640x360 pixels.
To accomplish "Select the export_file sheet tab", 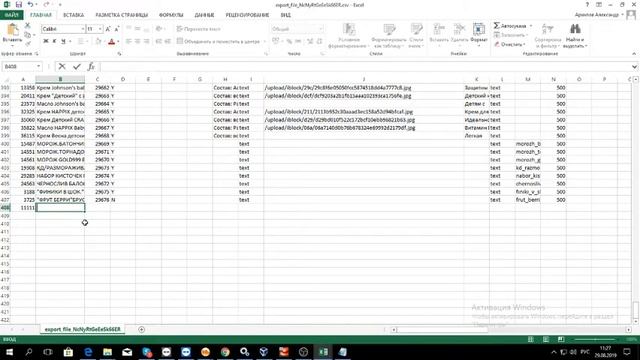I will tap(82, 329).
